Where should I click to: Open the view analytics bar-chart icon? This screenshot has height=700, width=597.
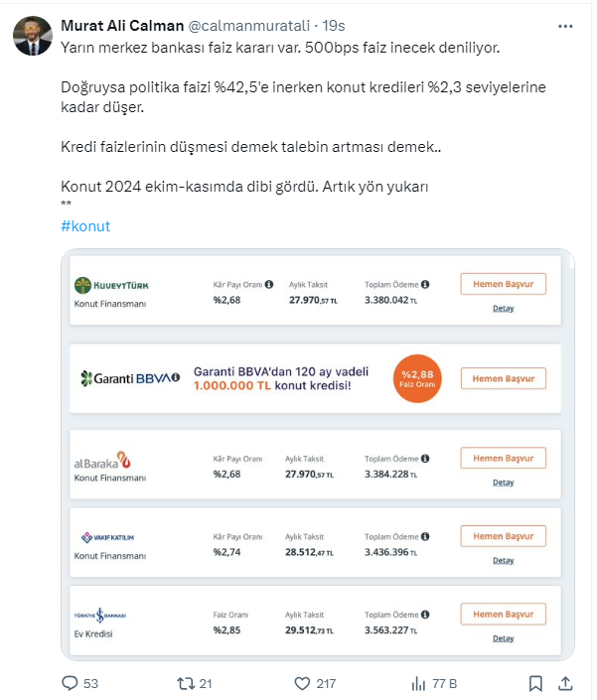point(418,683)
